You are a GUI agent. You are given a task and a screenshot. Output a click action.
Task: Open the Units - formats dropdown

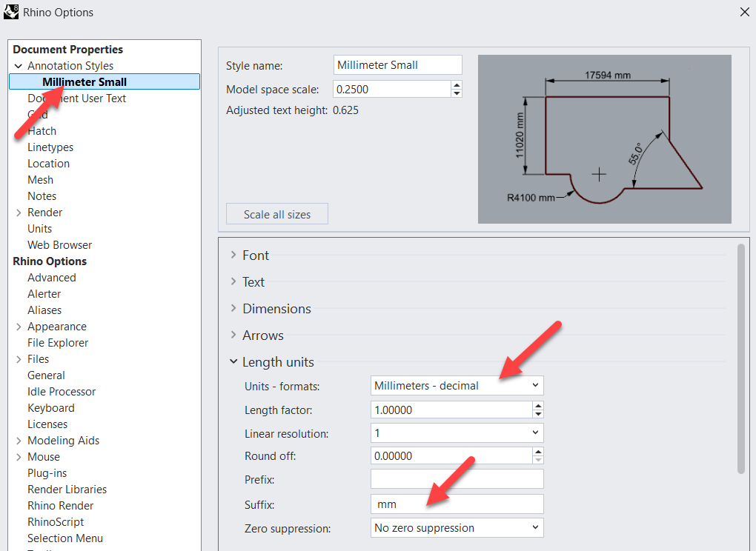(457, 386)
